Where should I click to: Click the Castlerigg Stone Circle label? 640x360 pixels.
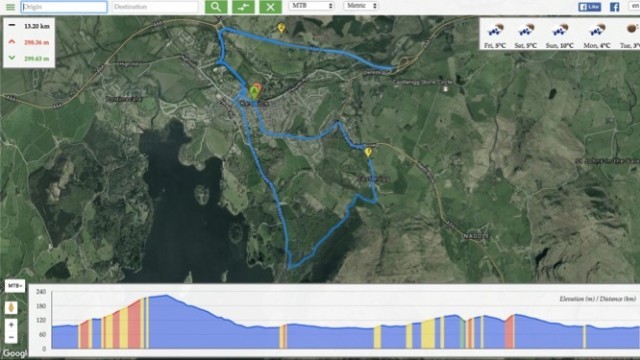pos(423,82)
